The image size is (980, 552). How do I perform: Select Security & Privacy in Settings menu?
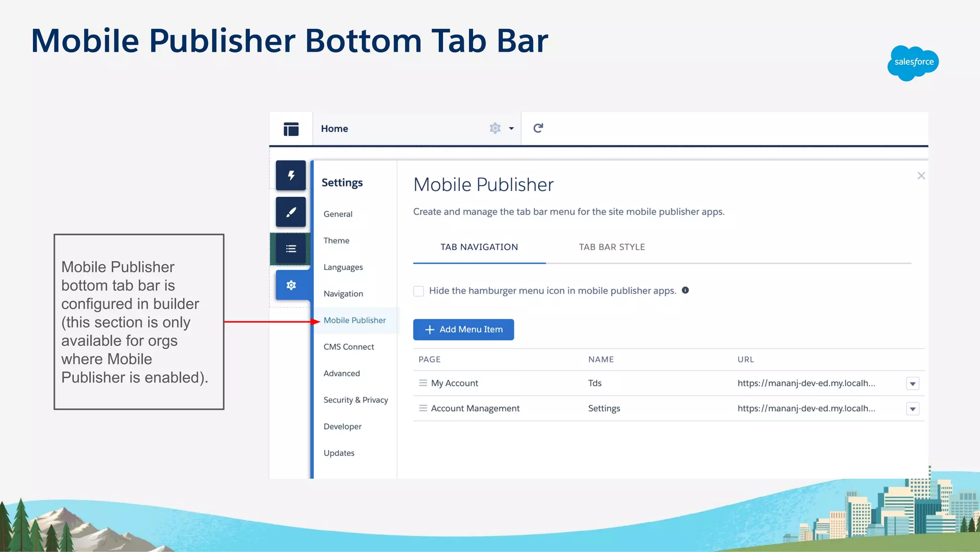pyautogui.click(x=356, y=400)
